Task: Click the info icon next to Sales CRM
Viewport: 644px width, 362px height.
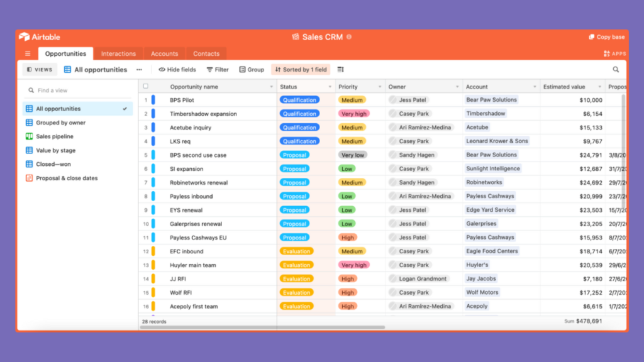Action: point(349,37)
